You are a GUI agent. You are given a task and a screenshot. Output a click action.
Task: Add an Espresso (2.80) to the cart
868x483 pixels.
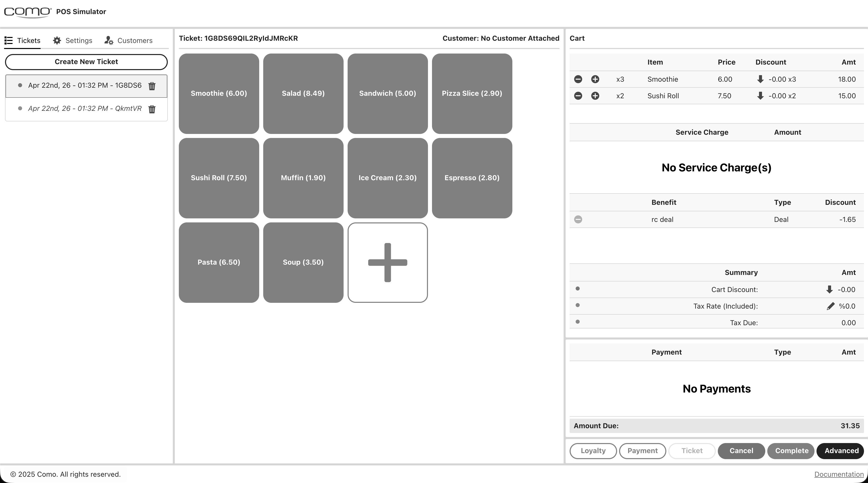(x=472, y=178)
